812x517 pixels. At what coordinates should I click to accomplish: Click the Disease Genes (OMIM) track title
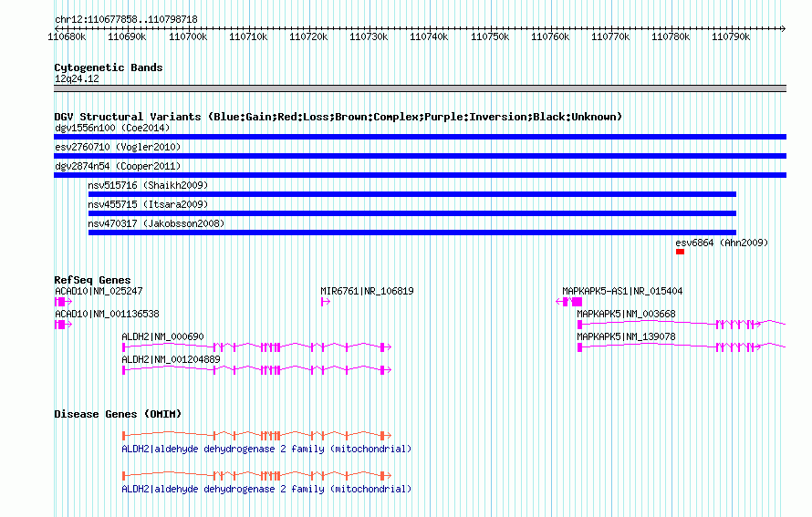[x=118, y=414]
